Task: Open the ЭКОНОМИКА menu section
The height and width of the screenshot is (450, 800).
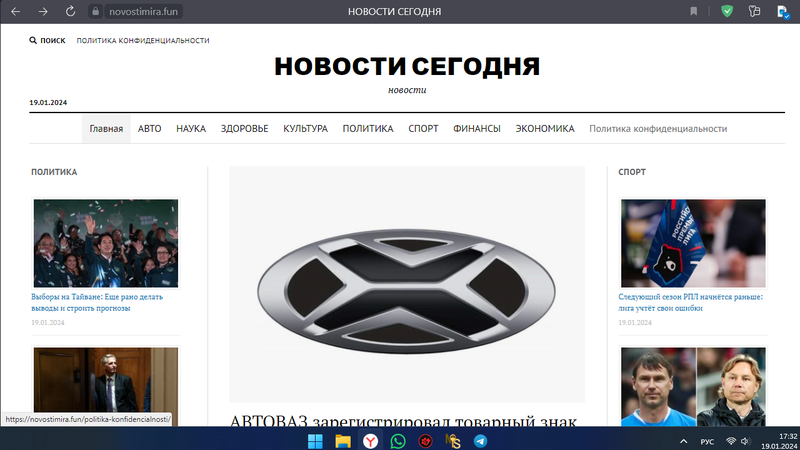Action: coord(544,129)
